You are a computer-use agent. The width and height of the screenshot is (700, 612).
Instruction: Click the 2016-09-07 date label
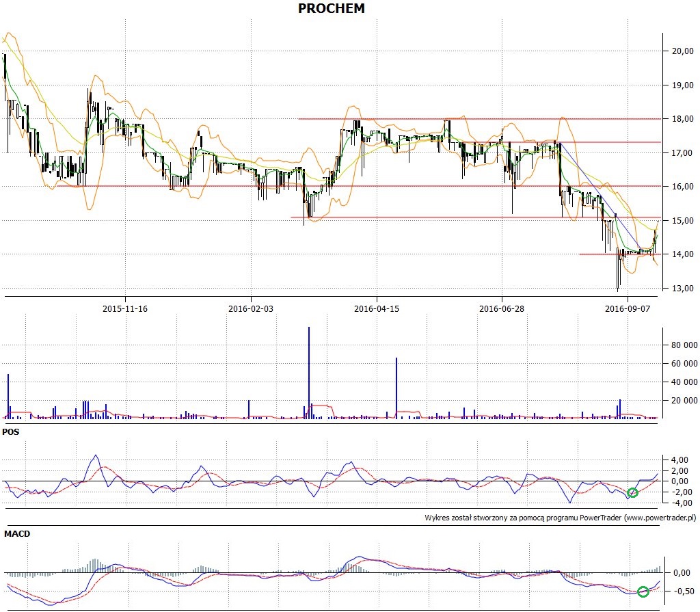tap(628, 308)
